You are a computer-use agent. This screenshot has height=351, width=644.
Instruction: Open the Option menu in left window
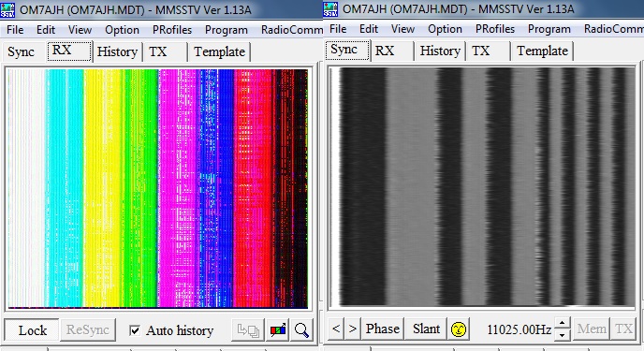(x=122, y=30)
